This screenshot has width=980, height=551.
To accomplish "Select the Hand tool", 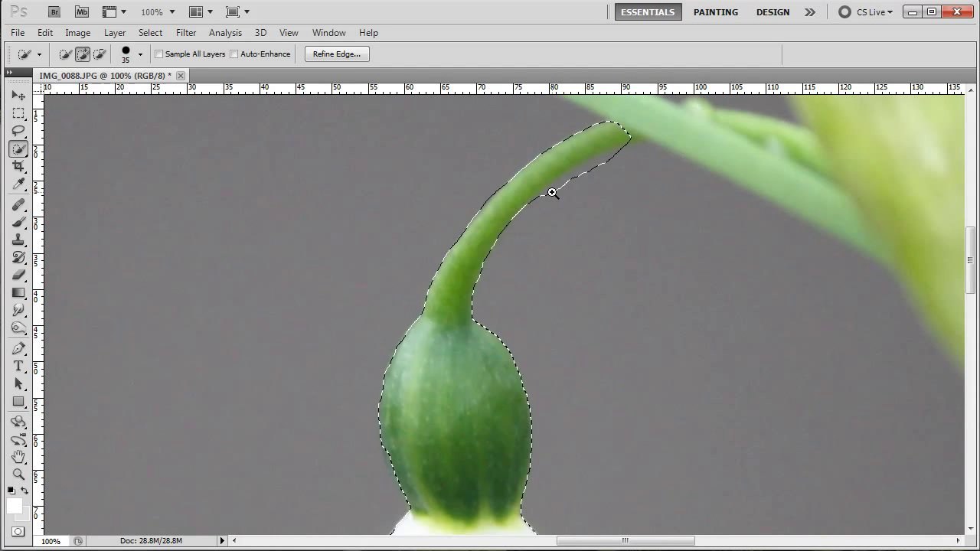I will pos(18,457).
